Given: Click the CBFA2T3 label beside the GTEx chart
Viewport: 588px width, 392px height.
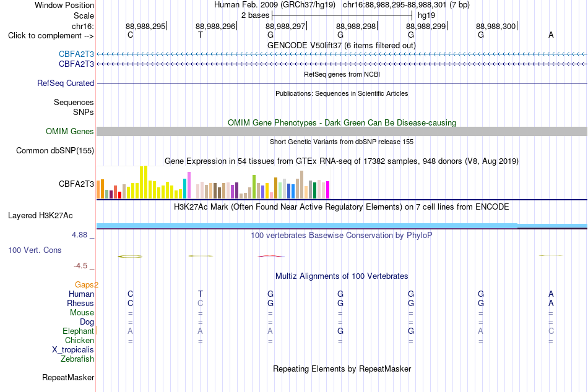Looking at the screenshot, I should click(76, 184).
